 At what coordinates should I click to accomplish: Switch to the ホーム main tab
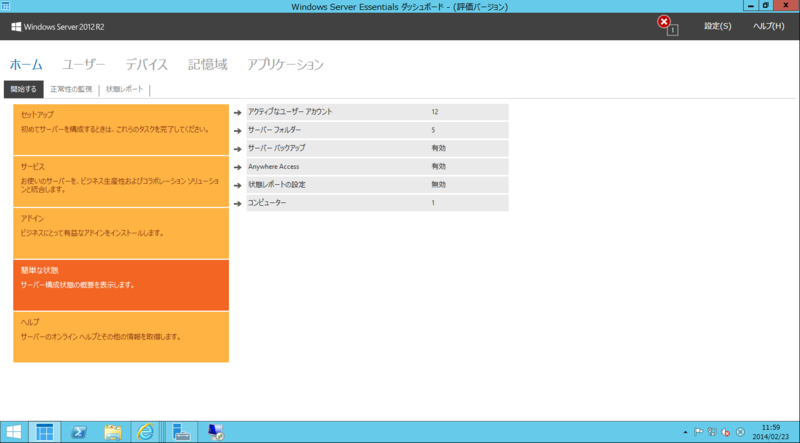(x=26, y=65)
